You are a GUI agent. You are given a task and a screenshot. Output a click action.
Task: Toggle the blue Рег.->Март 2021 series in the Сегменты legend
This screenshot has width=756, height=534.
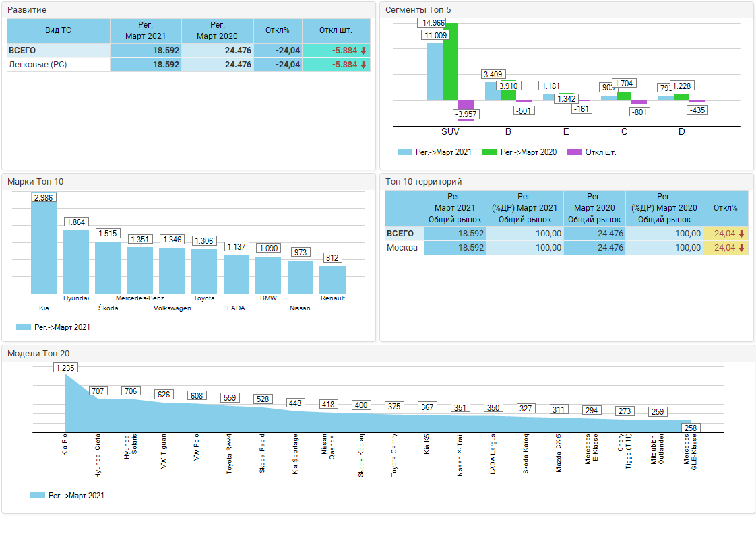[405, 152]
